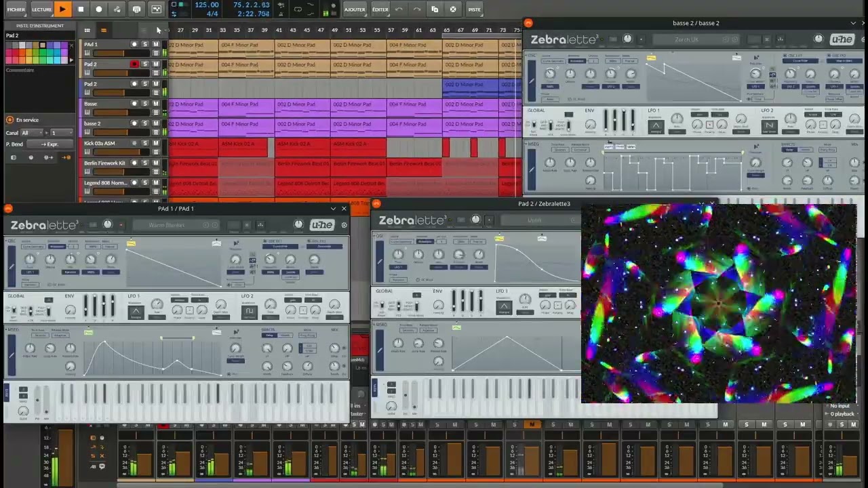The width and height of the screenshot is (868, 488).
Task: Open the LECTURE menu
Action: 41,9
